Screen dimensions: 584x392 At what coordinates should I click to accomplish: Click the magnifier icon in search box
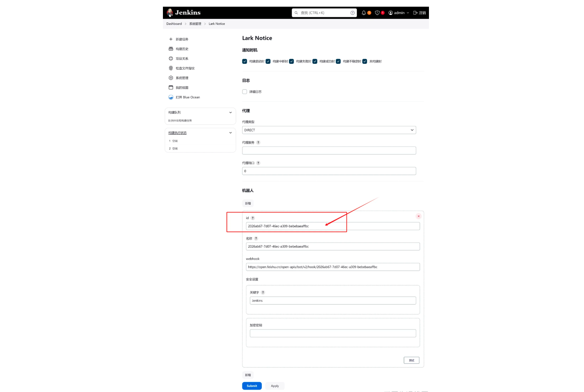click(x=296, y=13)
